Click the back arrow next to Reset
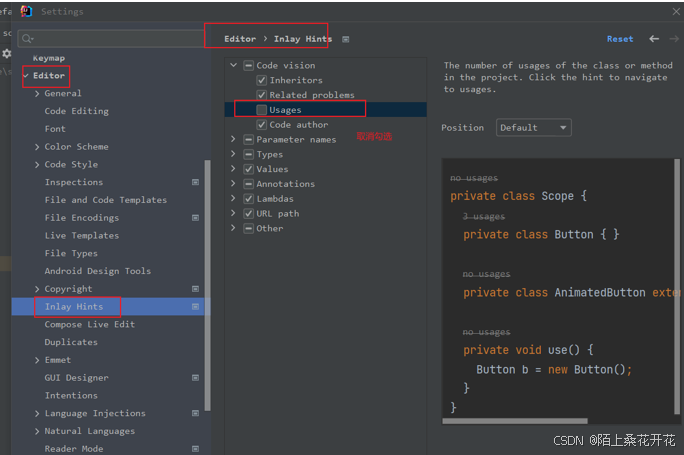This screenshot has width=684, height=455. (654, 39)
